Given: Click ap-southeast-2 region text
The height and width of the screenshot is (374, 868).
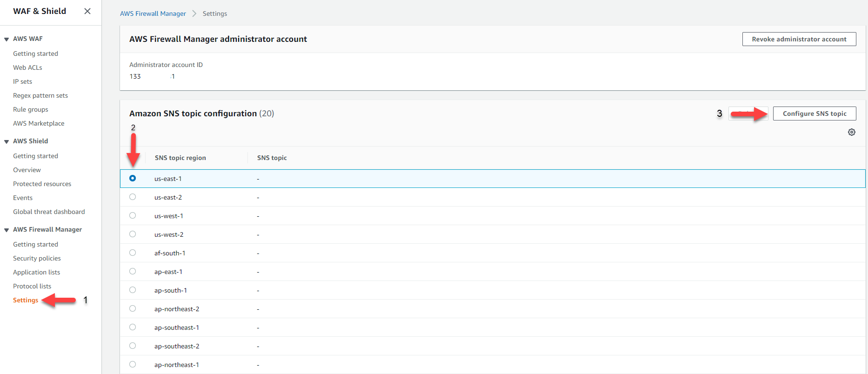Looking at the screenshot, I should [177, 346].
